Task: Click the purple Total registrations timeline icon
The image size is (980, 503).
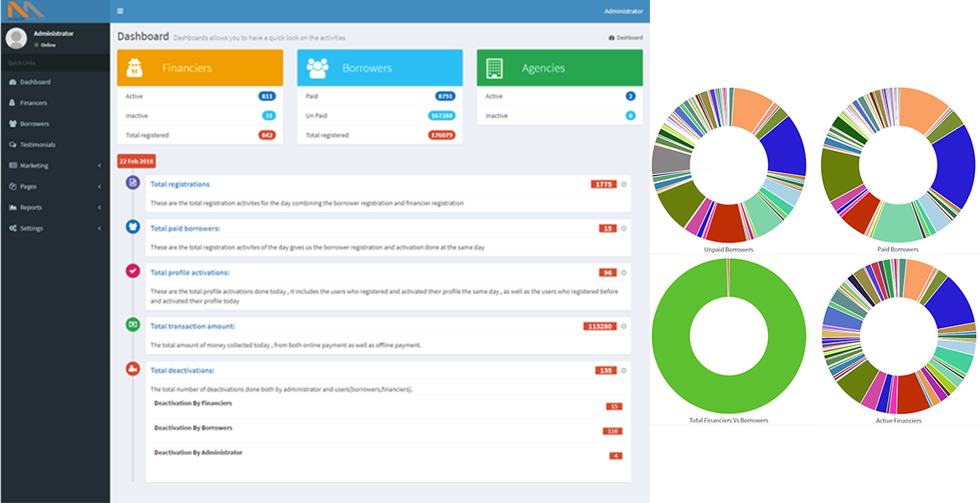Action: click(x=132, y=182)
